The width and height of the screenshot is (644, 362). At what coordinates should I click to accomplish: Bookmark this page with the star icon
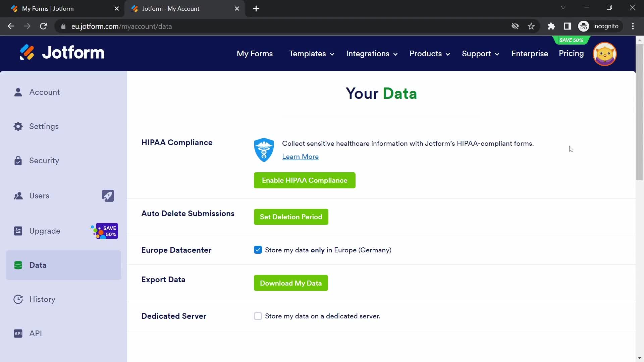point(531,26)
